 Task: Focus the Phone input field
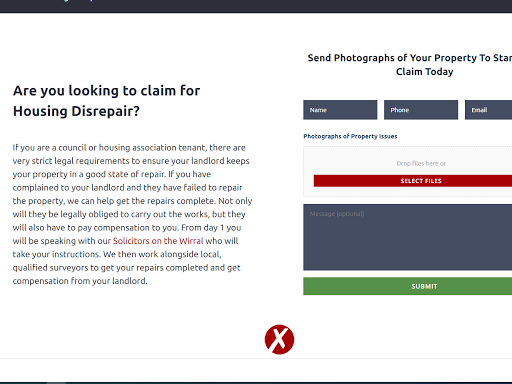(x=421, y=110)
